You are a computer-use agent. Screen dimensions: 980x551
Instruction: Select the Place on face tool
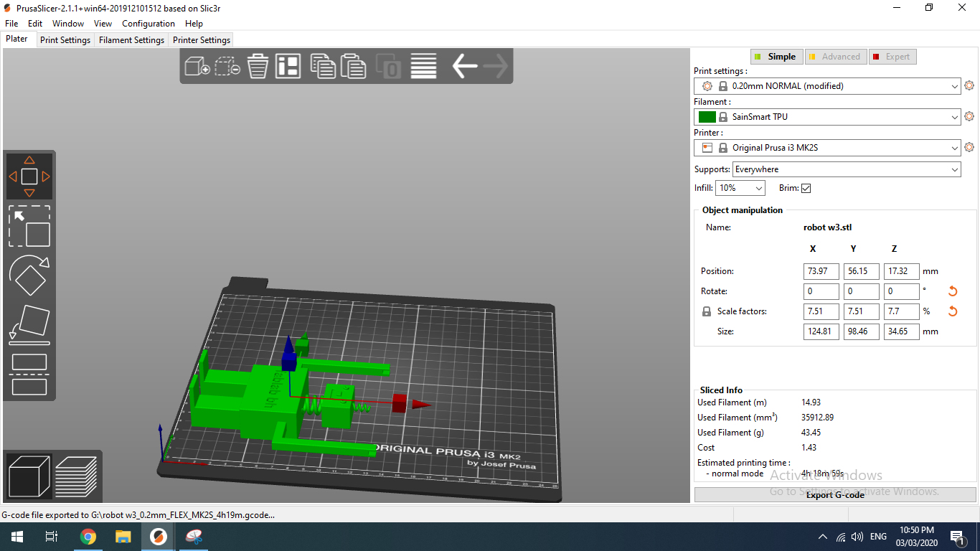coord(29,324)
